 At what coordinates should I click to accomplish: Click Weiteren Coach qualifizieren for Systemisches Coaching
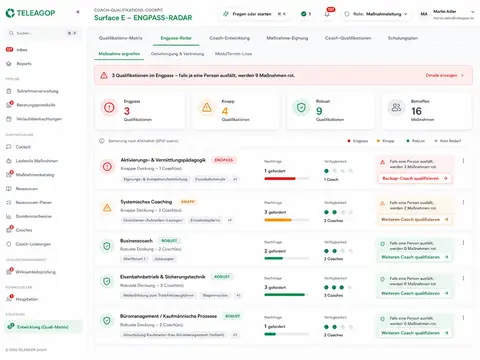415,219
